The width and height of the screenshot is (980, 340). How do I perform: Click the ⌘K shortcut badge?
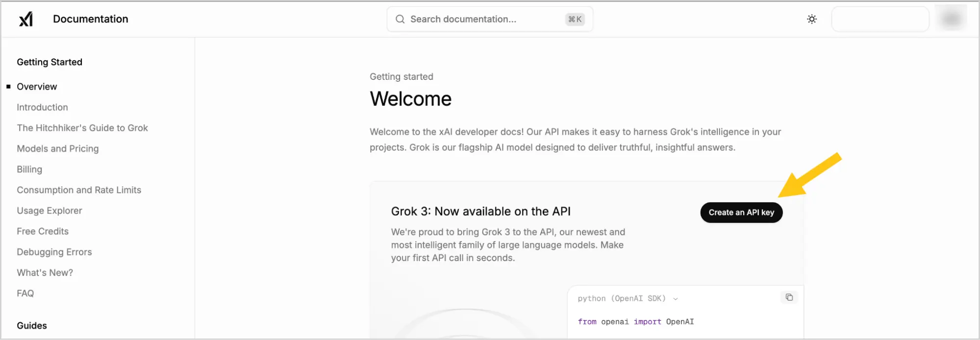(575, 19)
